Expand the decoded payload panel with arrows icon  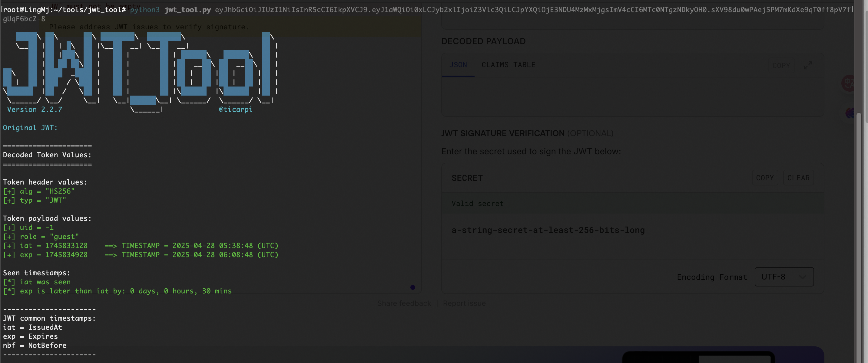tap(808, 65)
